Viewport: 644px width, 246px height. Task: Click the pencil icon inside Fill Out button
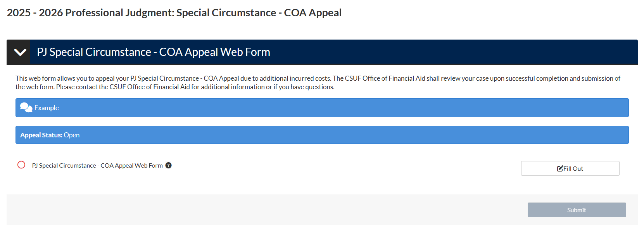coord(559,168)
